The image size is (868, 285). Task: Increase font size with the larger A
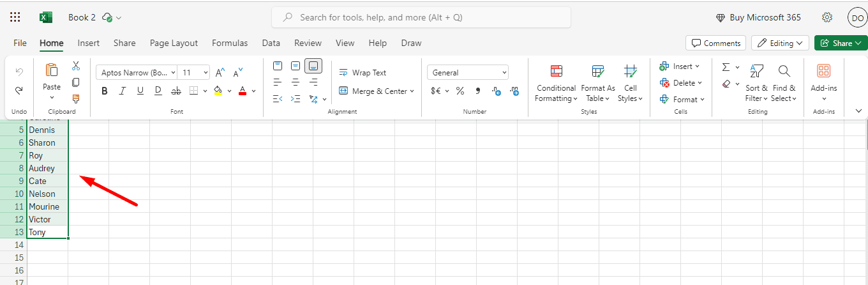(x=220, y=73)
